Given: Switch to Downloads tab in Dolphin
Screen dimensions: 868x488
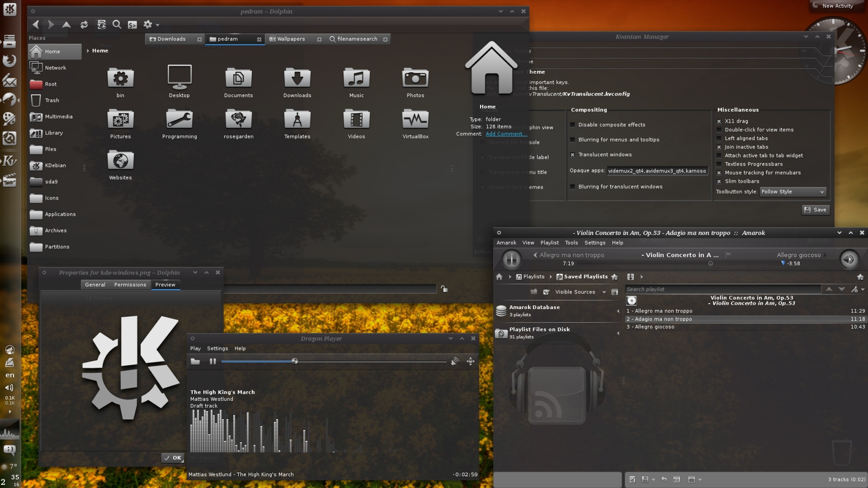Looking at the screenshot, I should click(x=175, y=39).
